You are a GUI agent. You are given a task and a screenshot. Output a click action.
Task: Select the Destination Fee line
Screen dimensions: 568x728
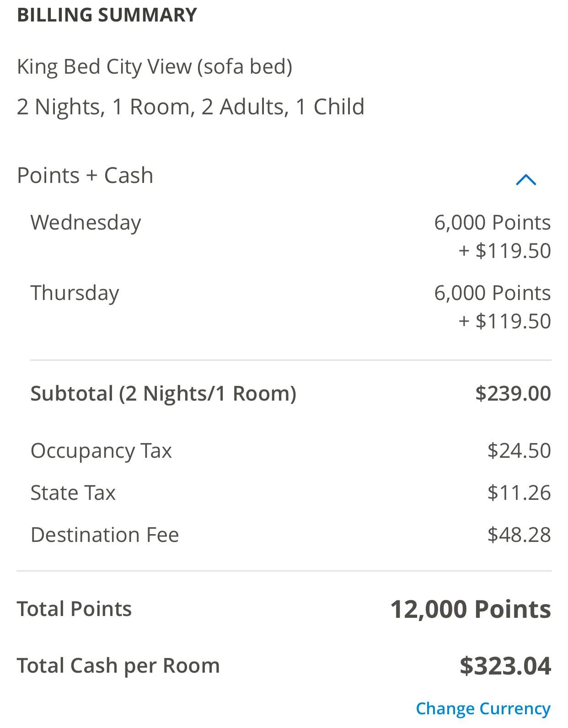[x=290, y=535]
